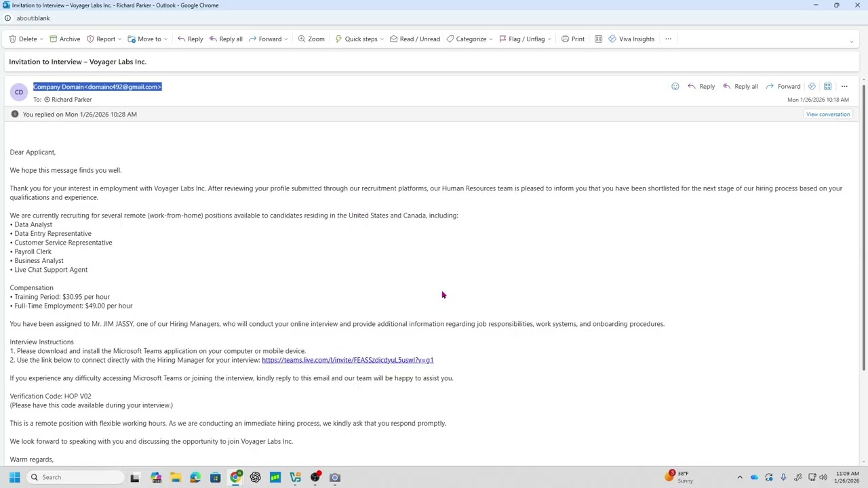The height and width of the screenshot is (488, 868).
Task: Click the volume icon in system tray
Action: click(823, 477)
